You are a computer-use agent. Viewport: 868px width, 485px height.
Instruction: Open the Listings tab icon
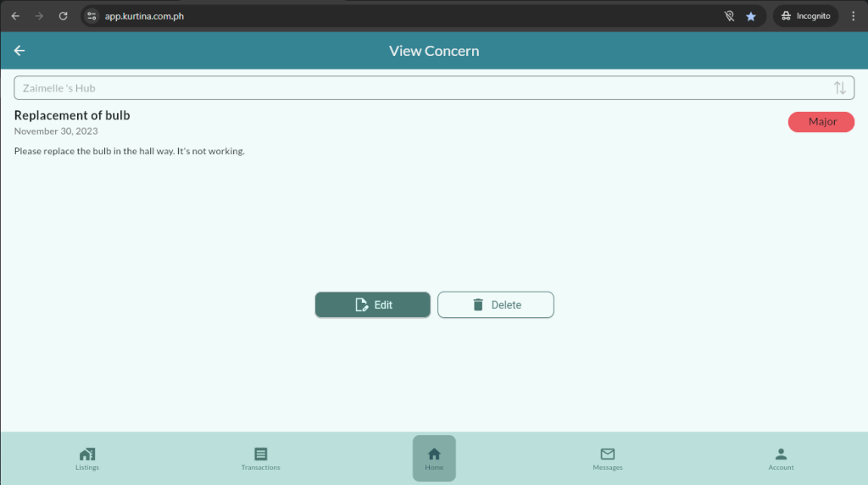pyautogui.click(x=86, y=454)
